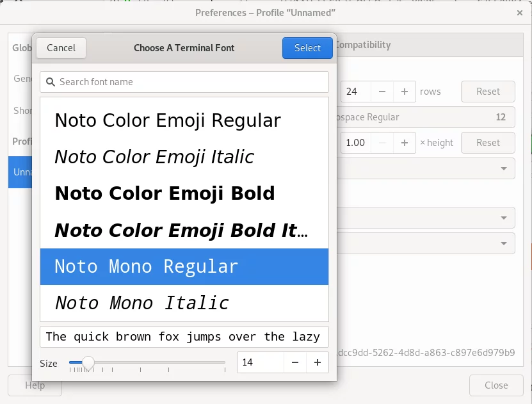
Task: Decrease font size with the minus button
Action: (295, 362)
